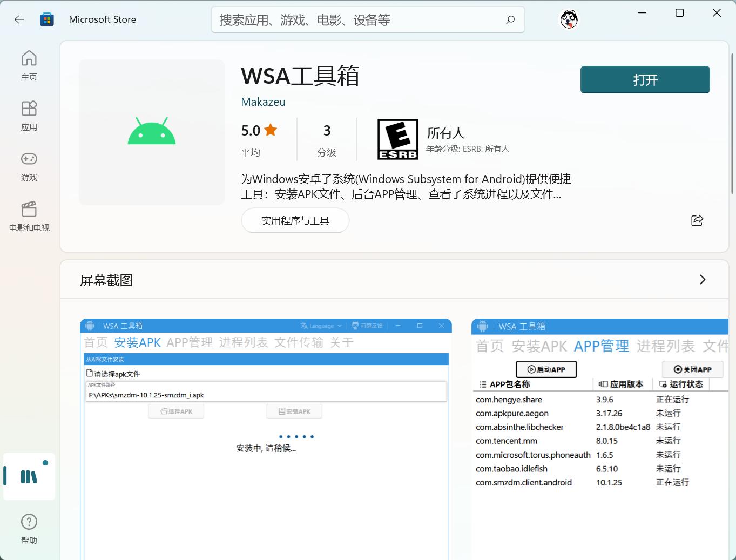Image resolution: width=736 pixels, height=560 pixels.
Task: Open the ESRB age rating badge
Action: point(397,139)
